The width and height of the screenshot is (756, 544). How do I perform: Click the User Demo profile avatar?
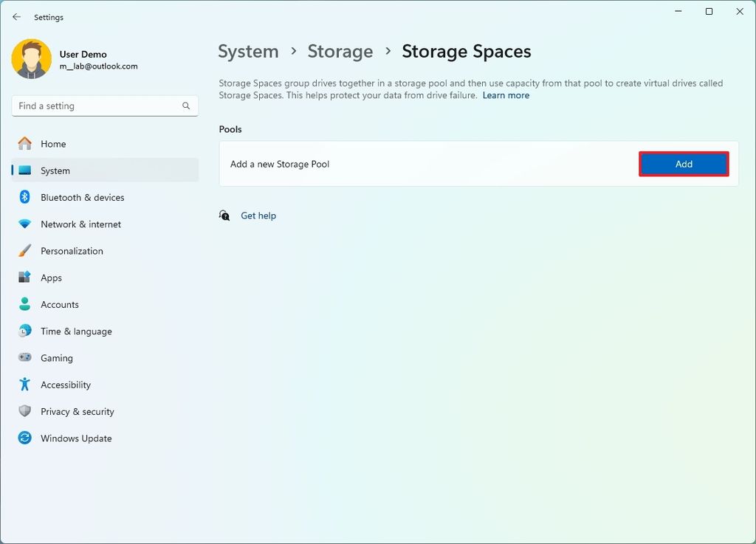(32, 59)
